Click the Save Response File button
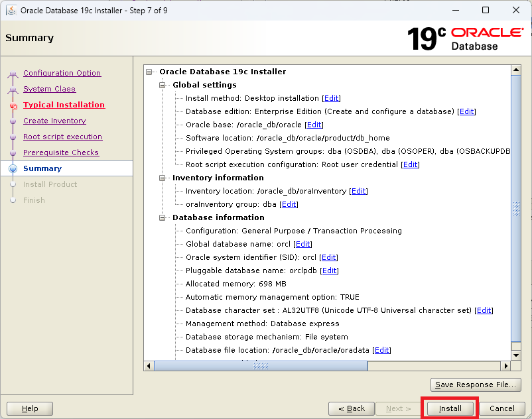Image resolution: width=532 pixels, height=419 pixels. point(476,385)
